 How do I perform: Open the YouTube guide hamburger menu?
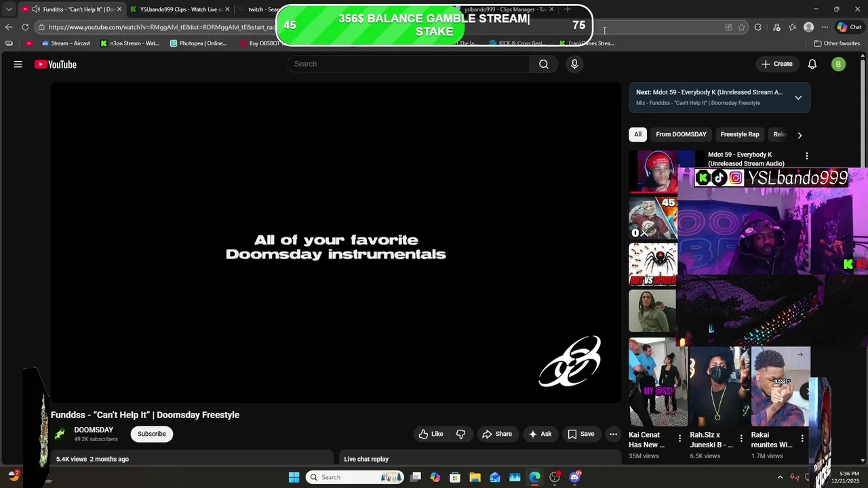[x=18, y=64]
